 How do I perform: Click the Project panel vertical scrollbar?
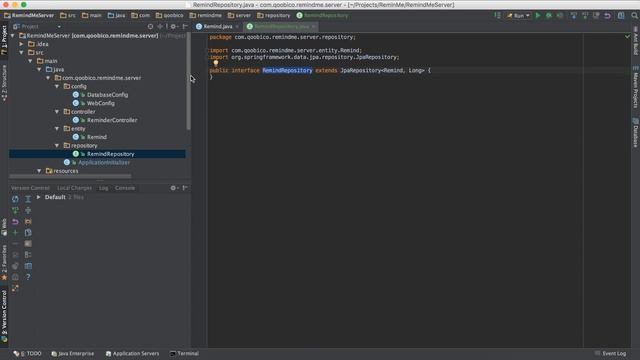tap(188, 82)
